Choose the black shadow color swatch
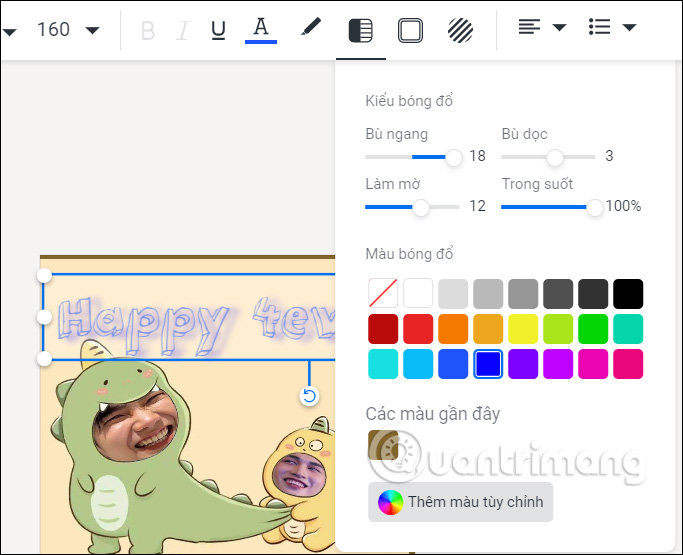The width and height of the screenshot is (683, 555). coord(628,293)
